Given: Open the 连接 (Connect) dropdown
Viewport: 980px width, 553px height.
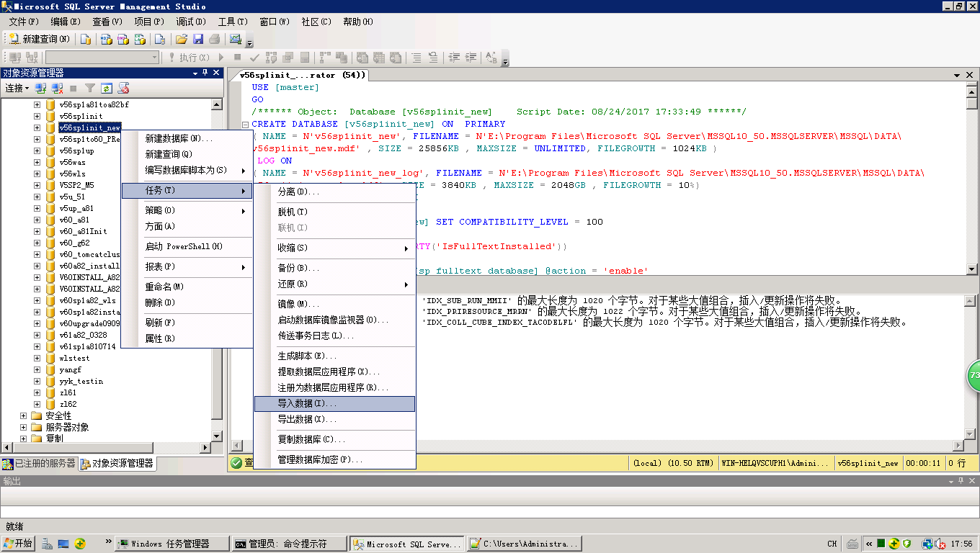Looking at the screenshot, I should click(17, 89).
